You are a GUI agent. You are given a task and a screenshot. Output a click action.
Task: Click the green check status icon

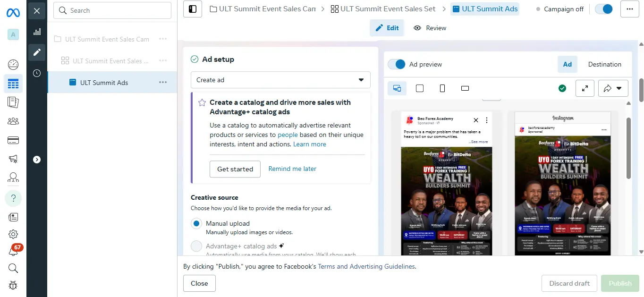point(562,88)
